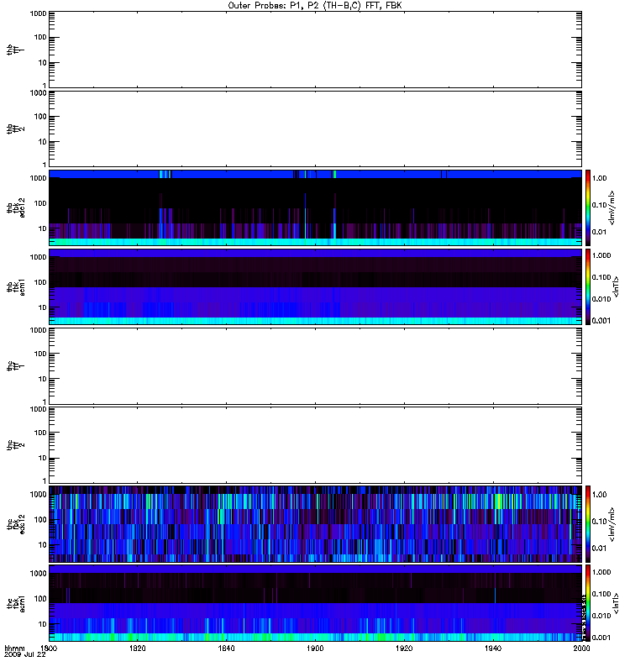630x672 pixels.
Task: Click the 'thc fff 2' axis label
Action: [15, 445]
